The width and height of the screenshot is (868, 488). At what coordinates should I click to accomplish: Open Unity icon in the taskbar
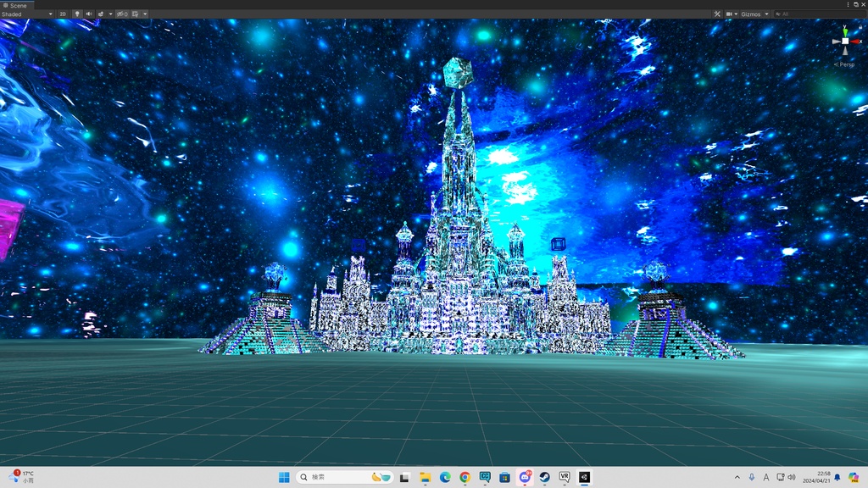(x=584, y=477)
